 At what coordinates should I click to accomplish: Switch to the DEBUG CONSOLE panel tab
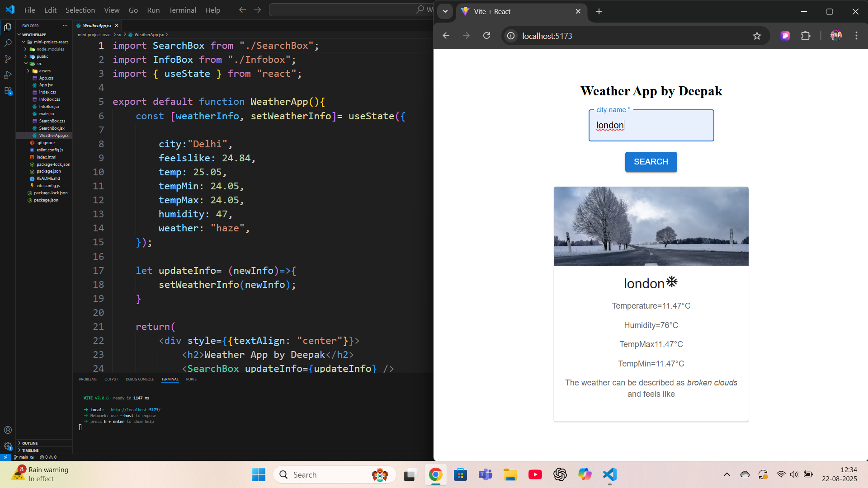[140, 379]
